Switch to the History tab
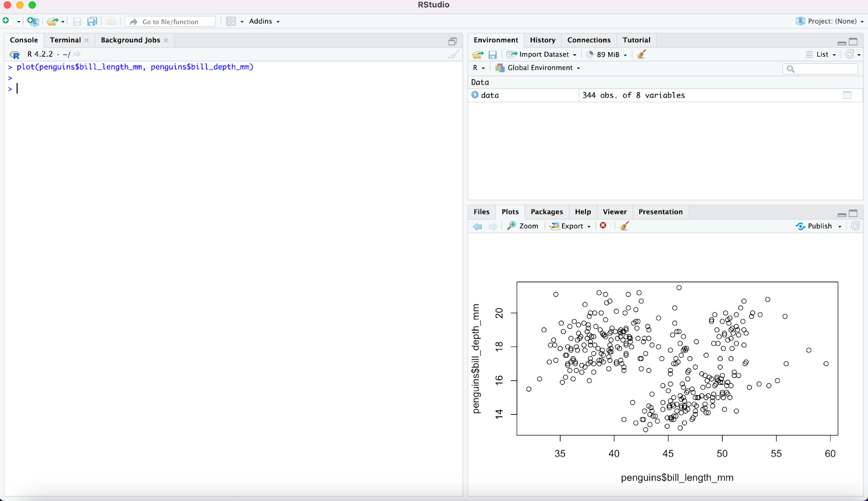Screen dimensions: 868x501 tap(542, 40)
